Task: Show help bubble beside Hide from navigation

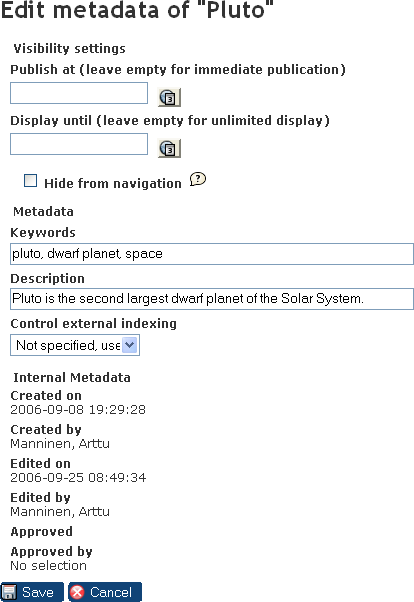Action: 198,179
